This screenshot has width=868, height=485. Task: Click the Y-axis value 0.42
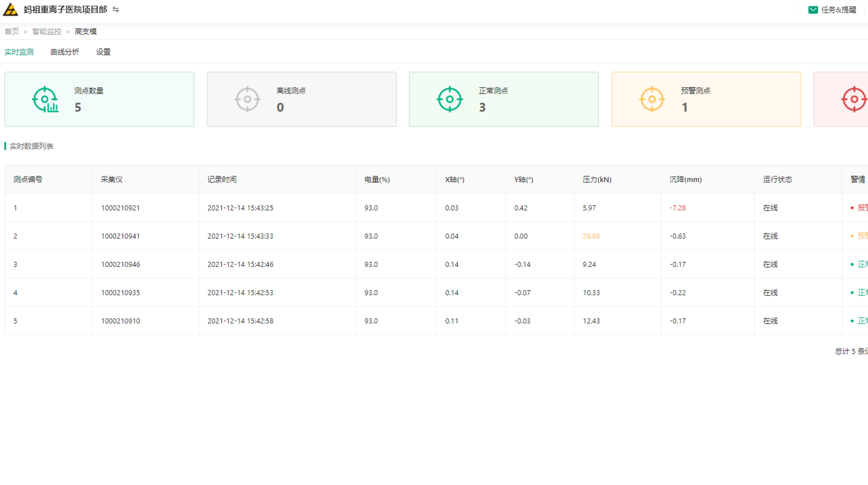click(x=521, y=208)
